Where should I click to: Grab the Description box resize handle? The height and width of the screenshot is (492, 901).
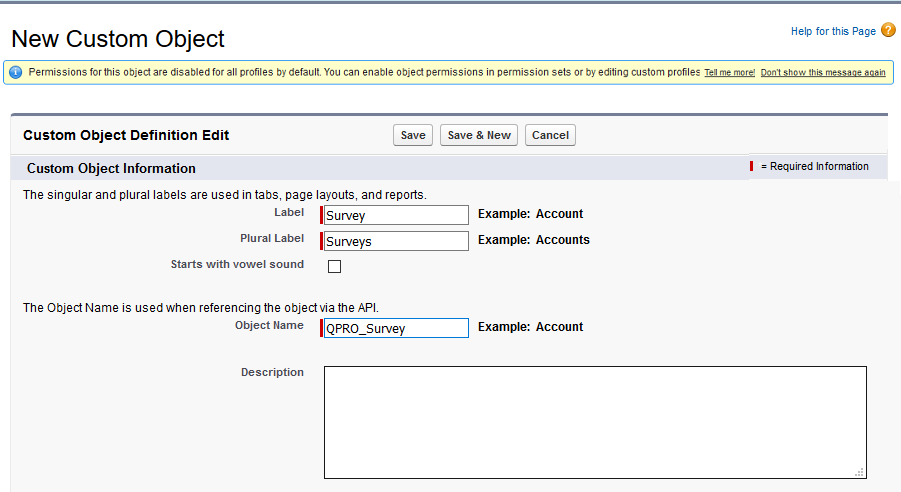859,472
